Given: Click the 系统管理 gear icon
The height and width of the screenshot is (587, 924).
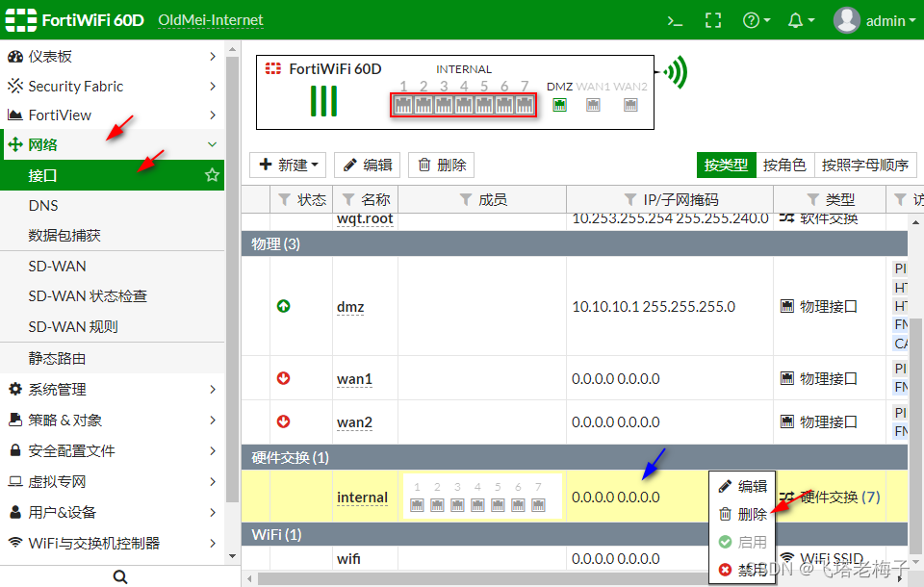Looking at the screenshot, I should [x=15, y=389].
